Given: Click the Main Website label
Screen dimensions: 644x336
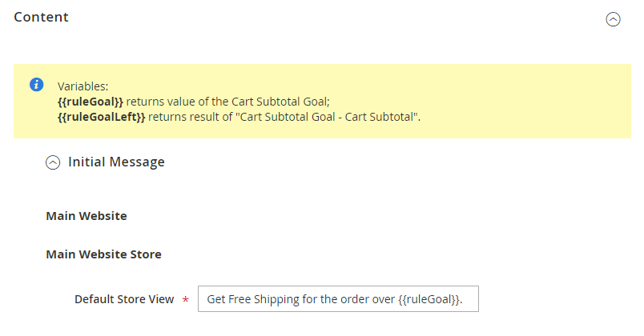Looking at the screenshot, I should tap(87, 216).
